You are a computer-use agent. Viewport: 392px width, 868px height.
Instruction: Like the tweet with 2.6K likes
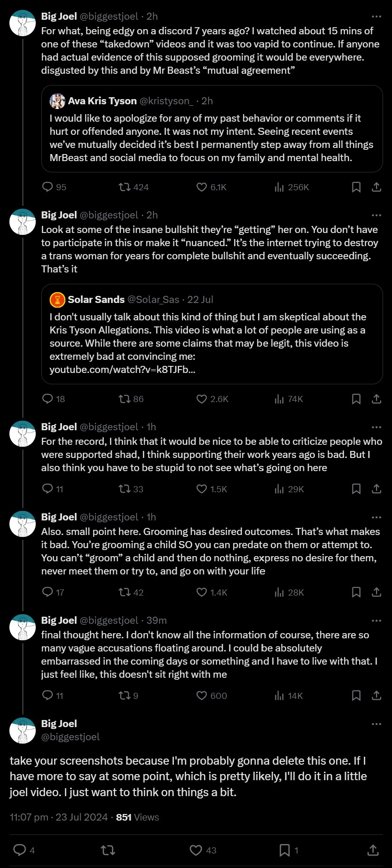click(x=202, y=399)
